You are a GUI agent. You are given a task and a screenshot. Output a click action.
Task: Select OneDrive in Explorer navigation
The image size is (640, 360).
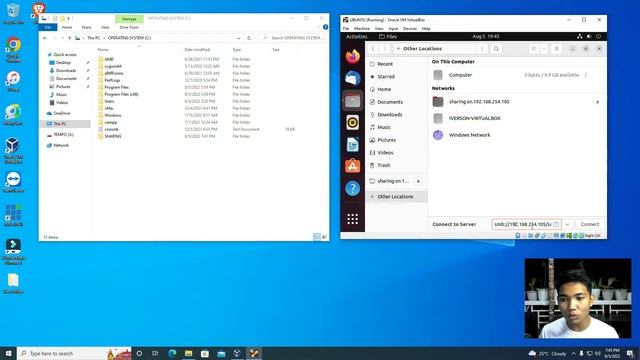click(x=62, y=113)
